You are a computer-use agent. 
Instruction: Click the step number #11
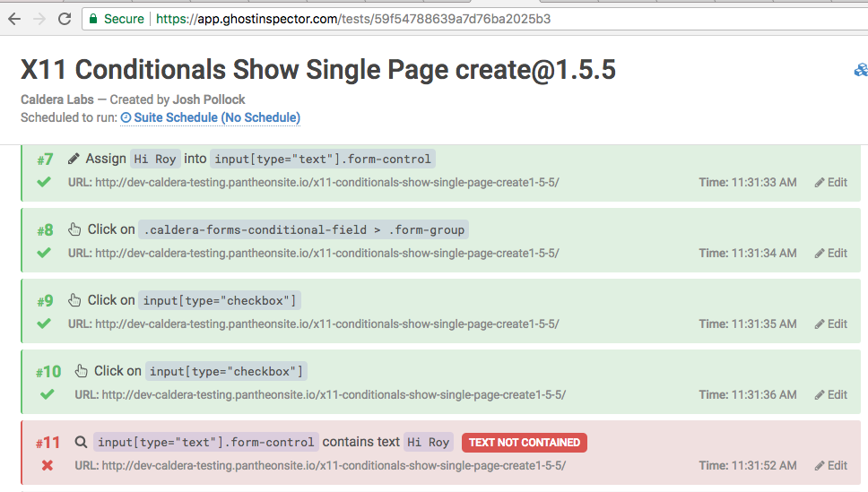point(48,443)
